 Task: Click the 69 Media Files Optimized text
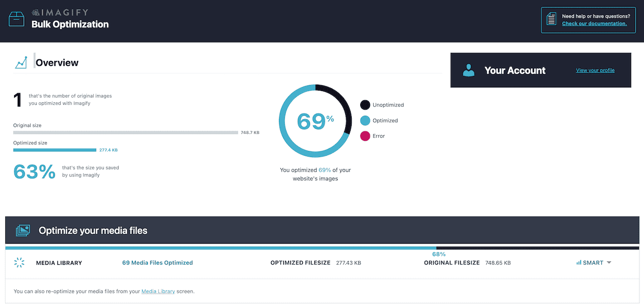pyautogui.click(x=157, y=262)
